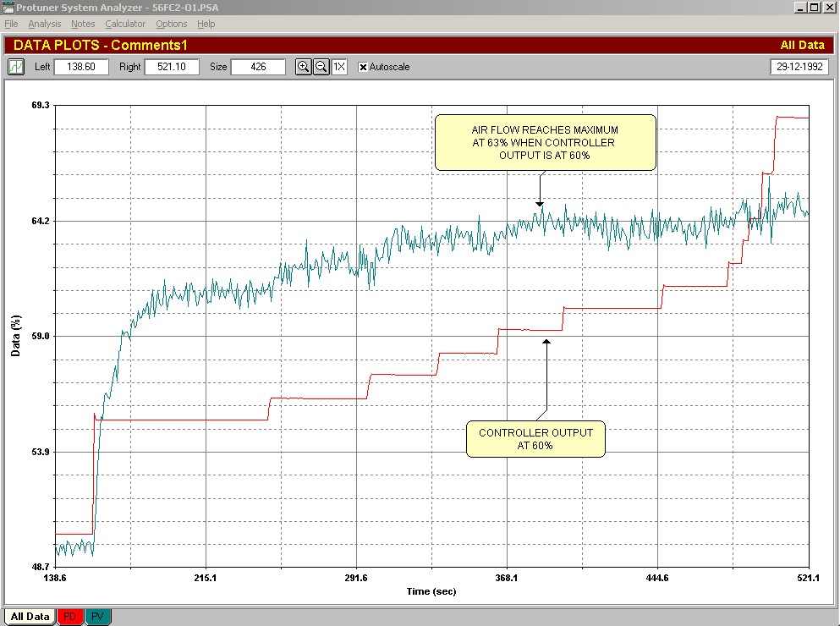Open the Calculator menu

[125, 24]
